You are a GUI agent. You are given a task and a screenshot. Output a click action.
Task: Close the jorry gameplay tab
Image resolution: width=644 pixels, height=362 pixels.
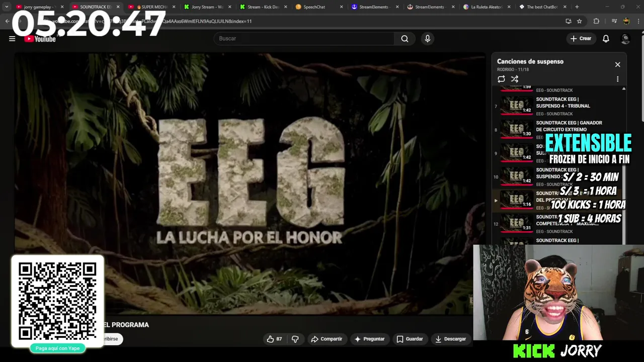(x=62, y=7)
